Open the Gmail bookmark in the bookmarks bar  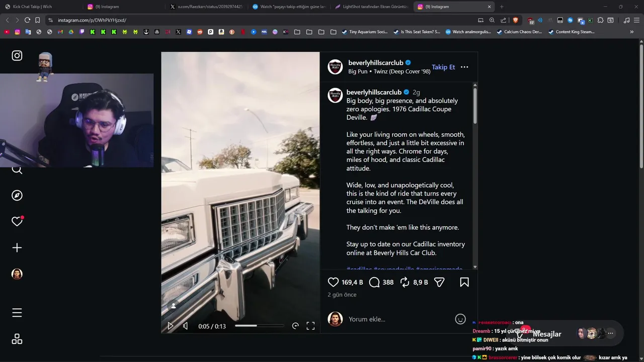coord(60,32)
